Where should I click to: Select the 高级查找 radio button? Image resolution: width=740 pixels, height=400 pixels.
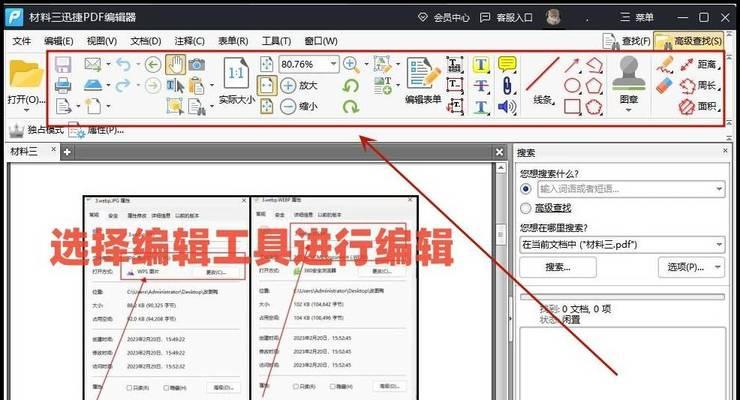526,208
